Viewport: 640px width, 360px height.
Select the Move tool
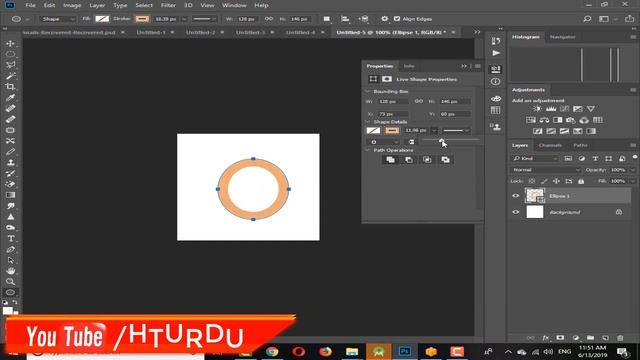pos(10,43)
